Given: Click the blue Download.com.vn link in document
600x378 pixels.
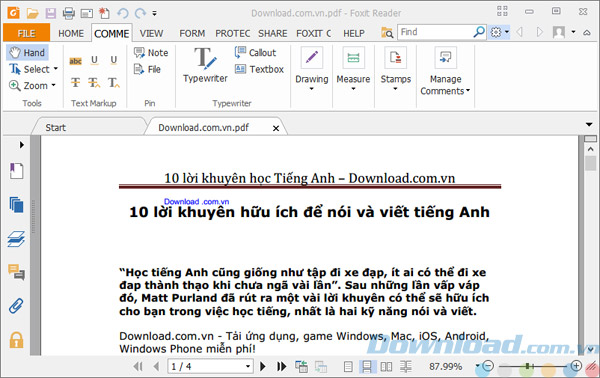Looking at the screenshot, I should (x=196, y=202).
